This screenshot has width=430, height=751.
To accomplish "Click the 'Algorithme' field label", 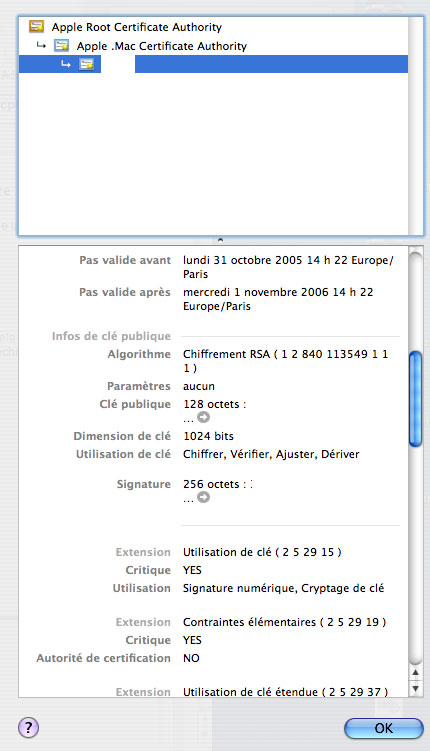I will point(139,354).
